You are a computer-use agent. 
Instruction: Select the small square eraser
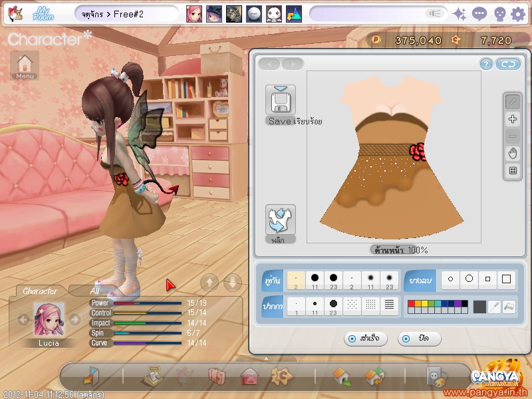488,279
